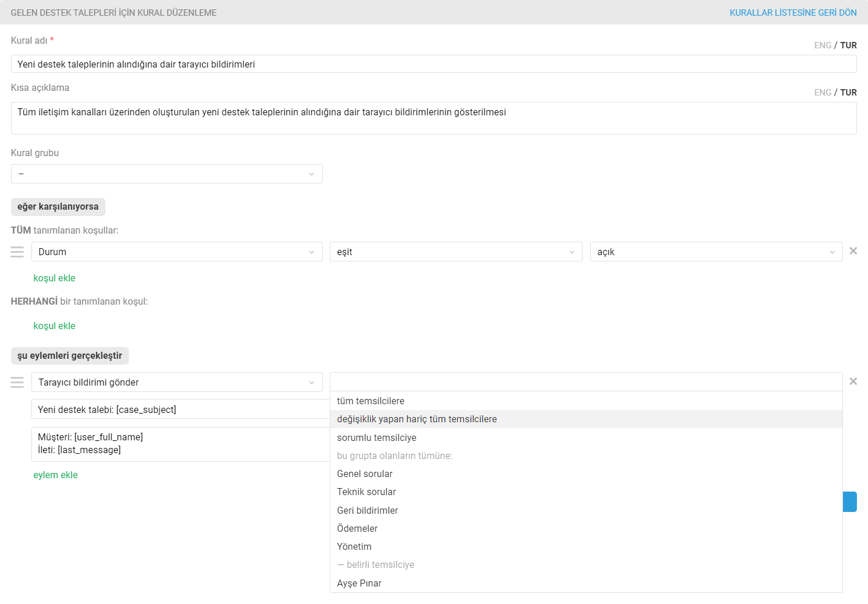Choose Genel sorular group
Viewport: 868px width, 604px height.
click(586, 474)
